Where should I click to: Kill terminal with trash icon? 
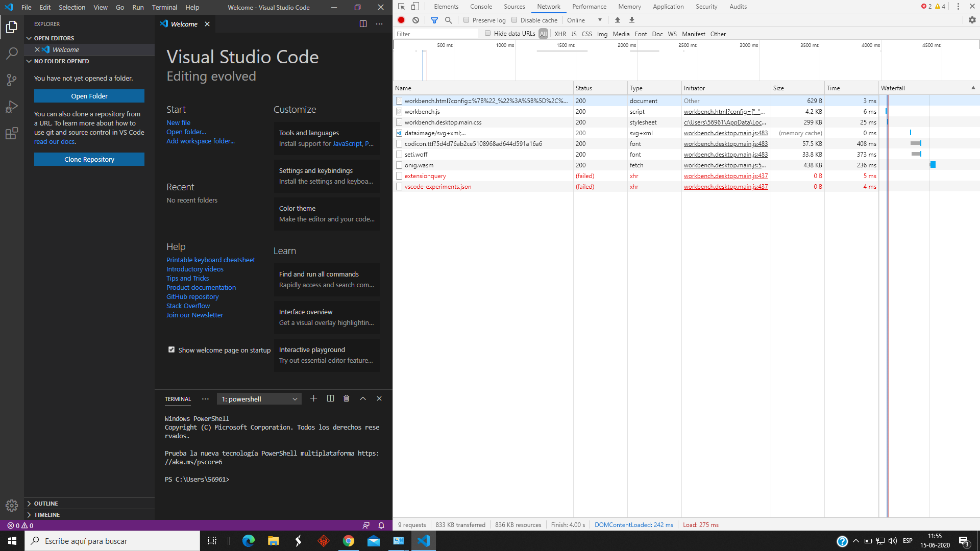[346, 398]
